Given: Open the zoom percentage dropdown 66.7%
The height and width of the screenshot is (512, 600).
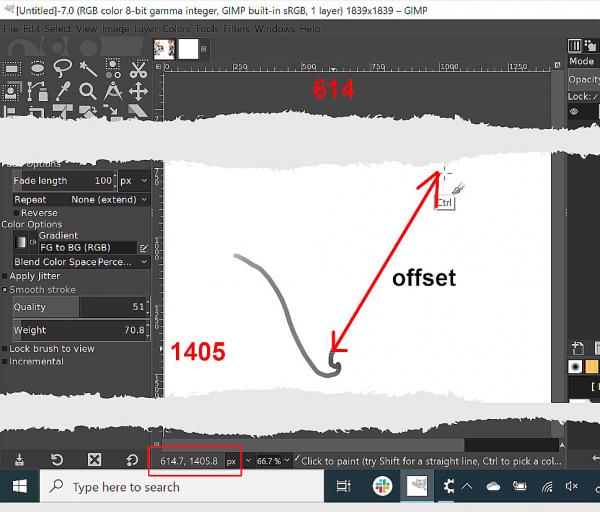Looking at the screenshot, I should point(273,461).
